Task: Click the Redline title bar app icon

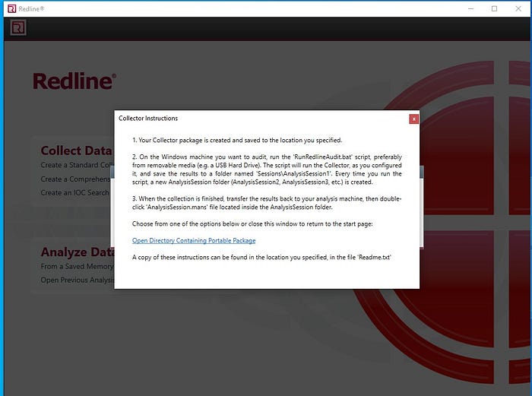Action: [11, 9]
